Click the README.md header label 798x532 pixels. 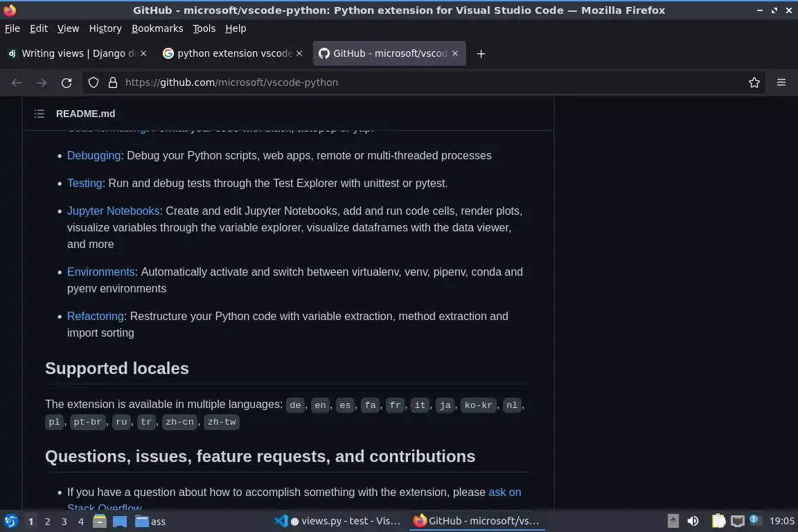pos(85,114)
